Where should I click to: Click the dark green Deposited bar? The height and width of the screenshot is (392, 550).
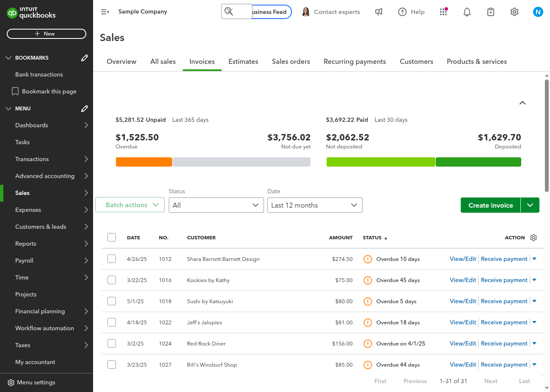click(478, 162)
